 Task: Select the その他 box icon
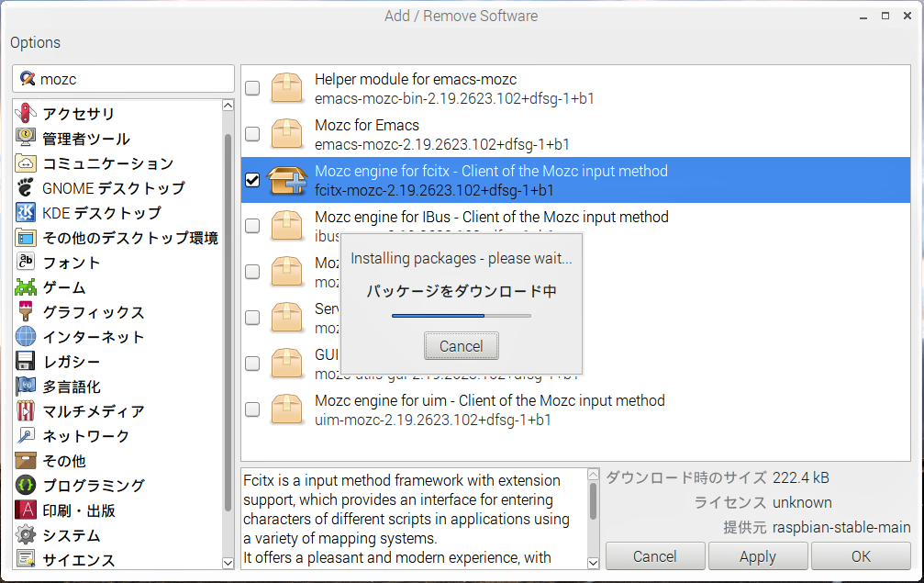[x=26, y=460]
